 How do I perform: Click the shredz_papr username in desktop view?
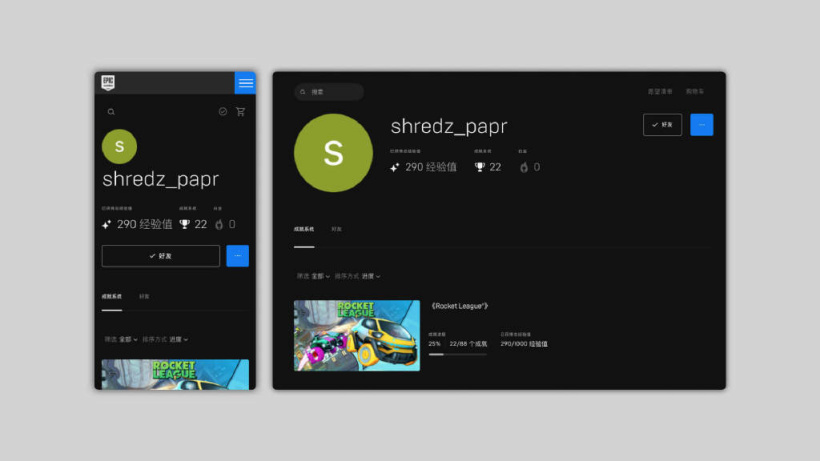coord(449,126)
